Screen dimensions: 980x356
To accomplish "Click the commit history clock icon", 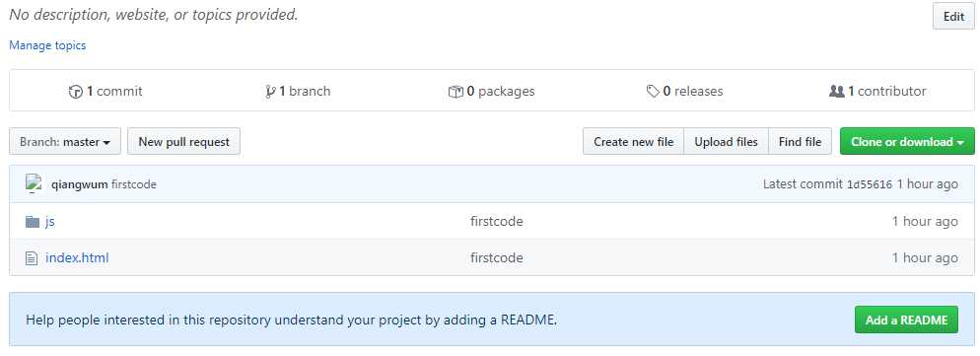I will pyautogui.click(x=76, y=92).
